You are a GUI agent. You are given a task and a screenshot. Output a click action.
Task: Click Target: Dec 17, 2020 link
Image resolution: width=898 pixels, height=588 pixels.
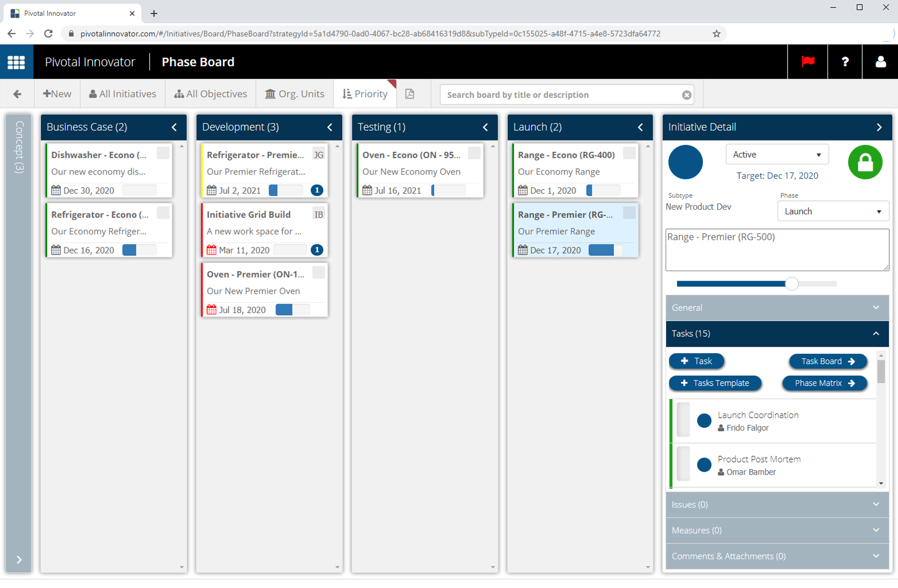pyautogui.click(x=777, y=176)
